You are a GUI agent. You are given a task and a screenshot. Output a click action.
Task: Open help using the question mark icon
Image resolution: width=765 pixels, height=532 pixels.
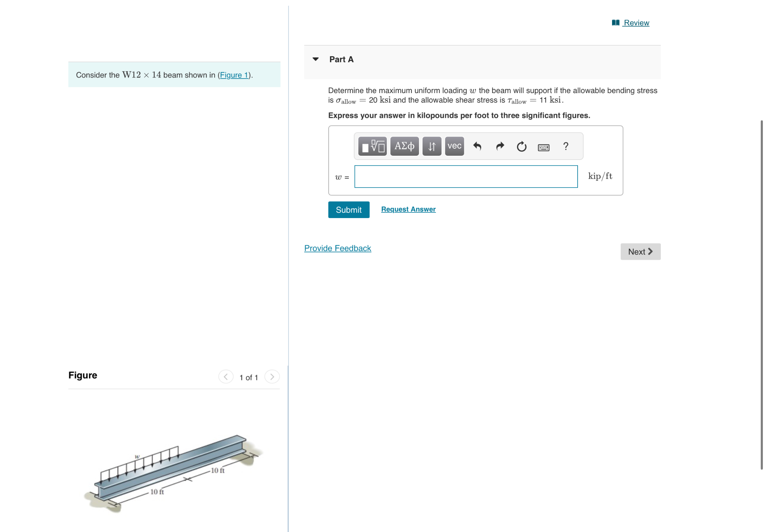click(x=566, y=146)
